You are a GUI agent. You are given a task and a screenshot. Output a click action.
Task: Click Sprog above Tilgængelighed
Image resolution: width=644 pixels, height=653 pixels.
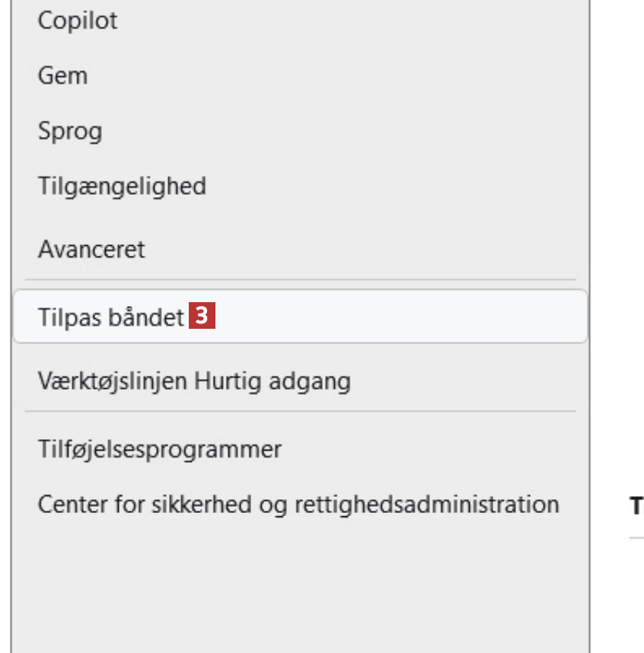[70, 131]
